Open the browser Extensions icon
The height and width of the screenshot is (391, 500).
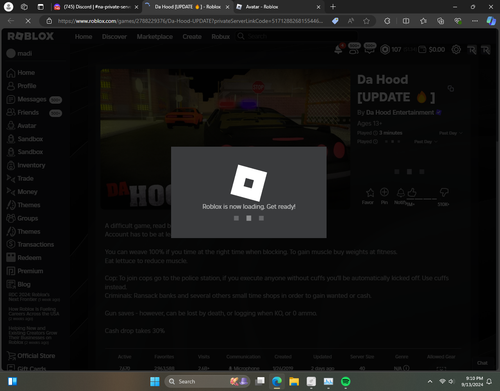pos(387,21)
